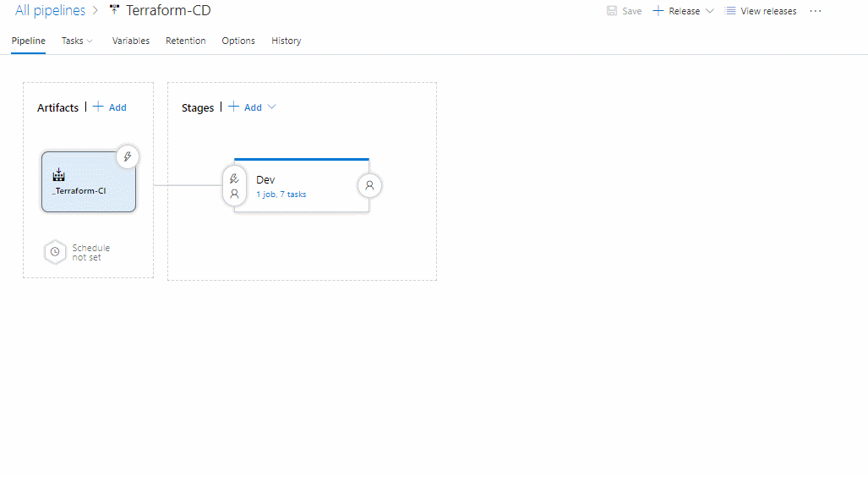Click the release pipeline icon beside Terraform-CD
Screen dimensions: 868x477
pyautogui.click(x=114, y=9)
